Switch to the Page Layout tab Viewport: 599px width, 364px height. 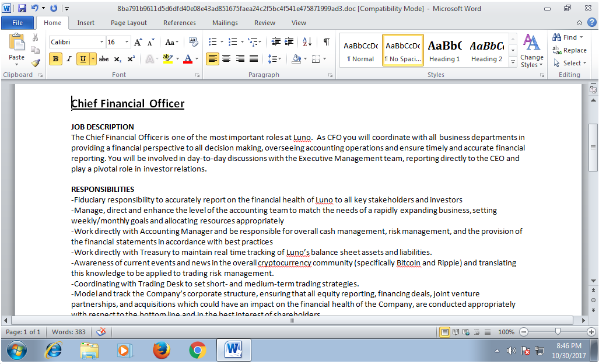pyautogui.click(x=129, y=23)
